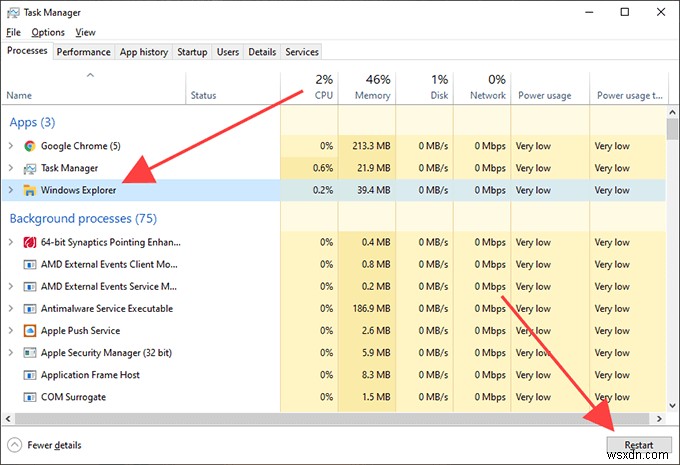Click the Task Manager title bar icon
Viewport: 680px width, 465px height.
point(13,13)
